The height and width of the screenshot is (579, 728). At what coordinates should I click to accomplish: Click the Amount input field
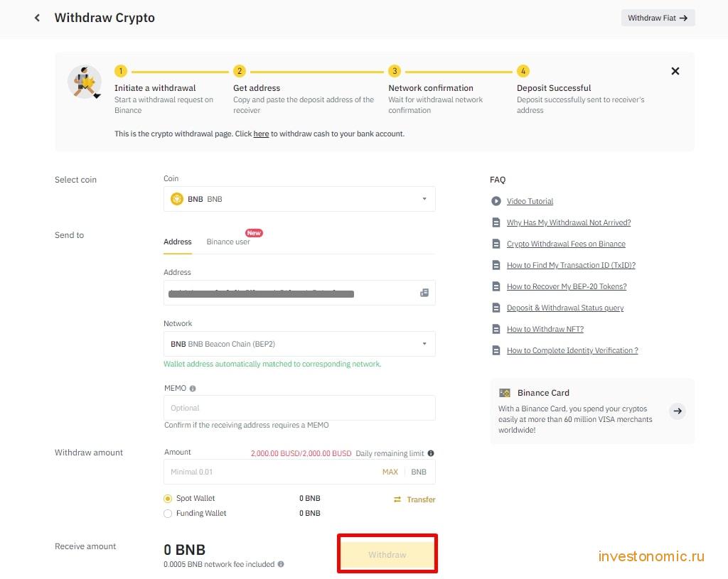(x=299, y=472)
